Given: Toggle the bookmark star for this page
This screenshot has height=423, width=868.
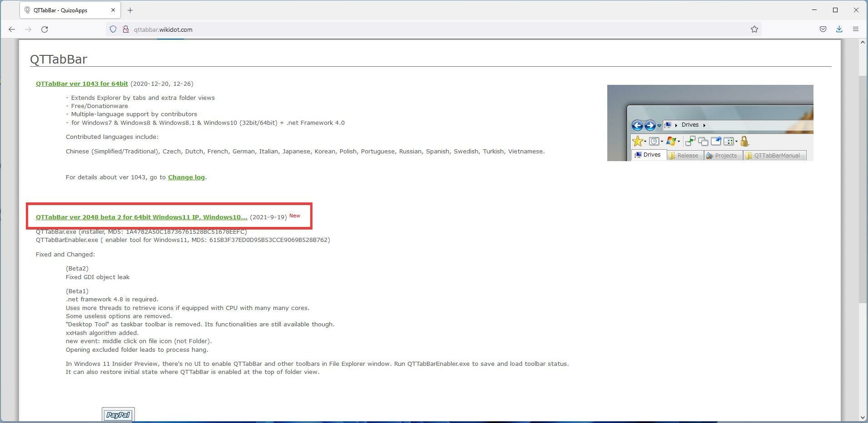Looking at the screenshot, I should 754,29.
